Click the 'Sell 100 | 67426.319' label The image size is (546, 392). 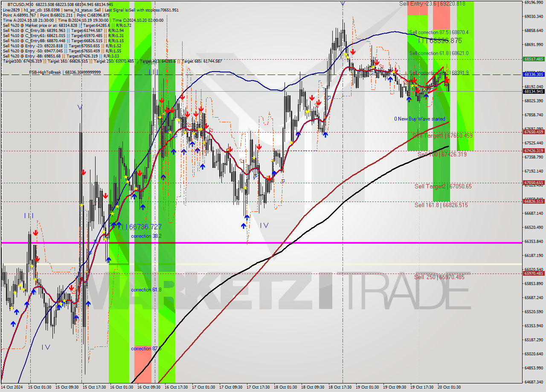442,154
